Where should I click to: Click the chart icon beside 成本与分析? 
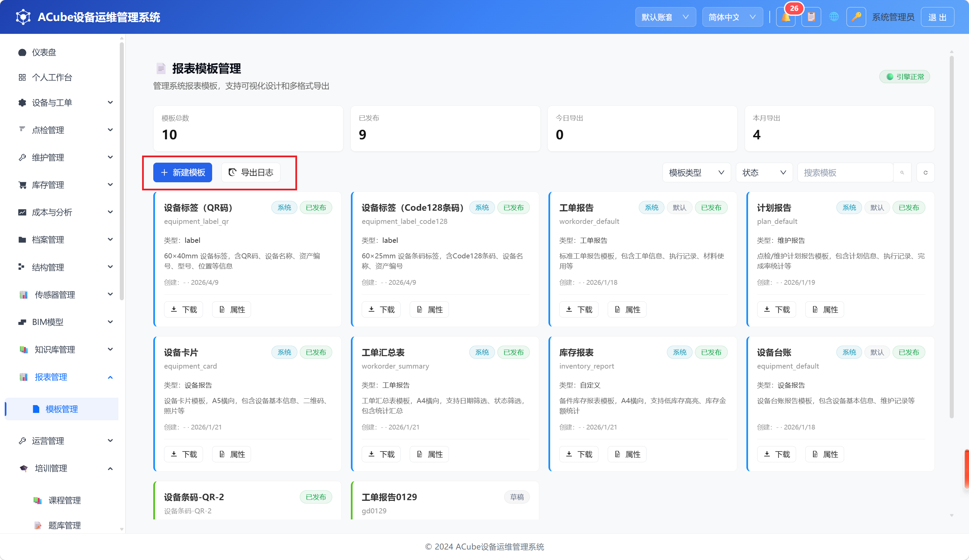point(22,212)
